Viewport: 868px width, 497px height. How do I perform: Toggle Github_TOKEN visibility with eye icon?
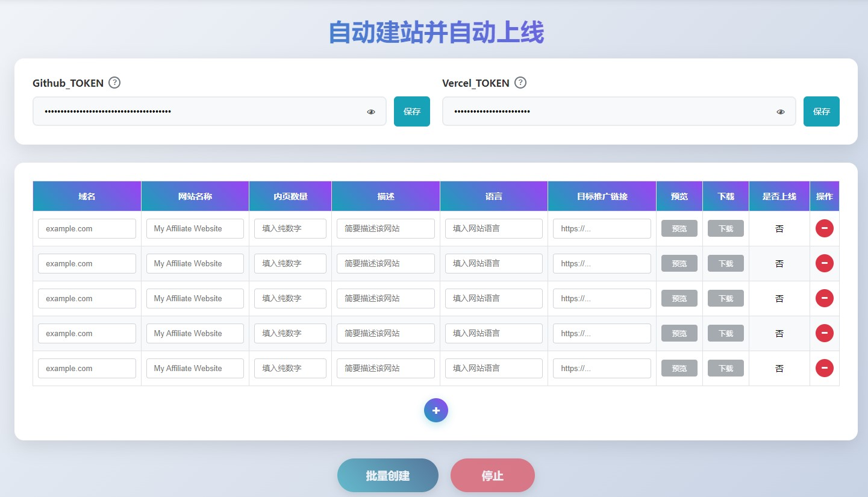371,112
